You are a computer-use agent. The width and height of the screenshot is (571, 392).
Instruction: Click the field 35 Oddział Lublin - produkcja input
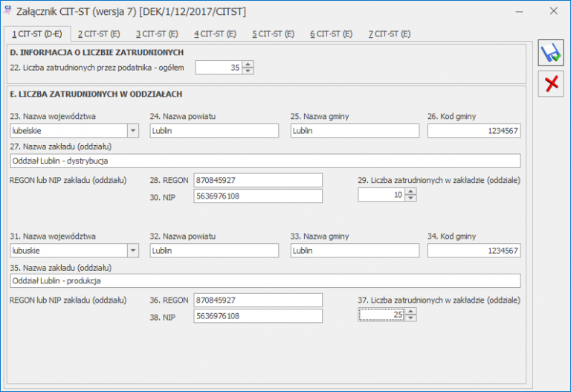tap(265, 281)
